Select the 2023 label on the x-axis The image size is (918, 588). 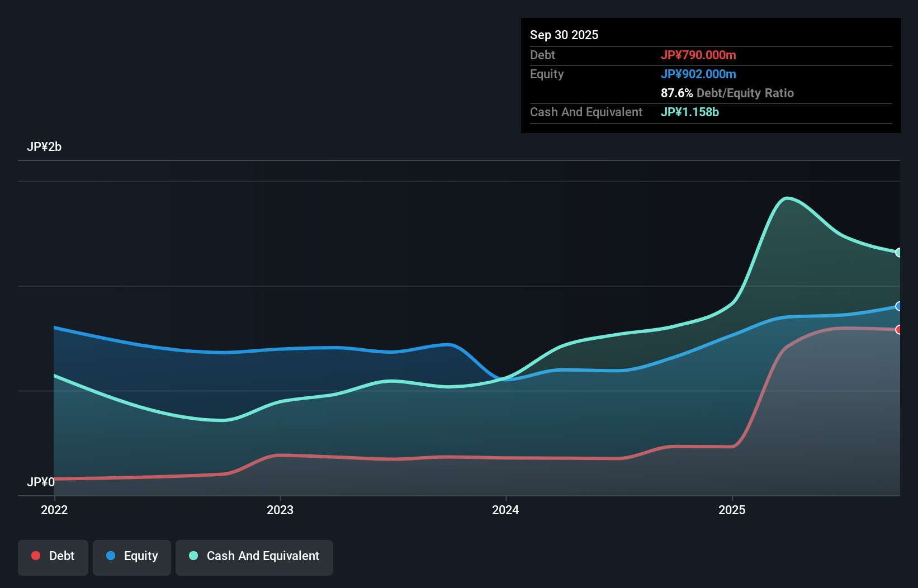coord(281,510)
